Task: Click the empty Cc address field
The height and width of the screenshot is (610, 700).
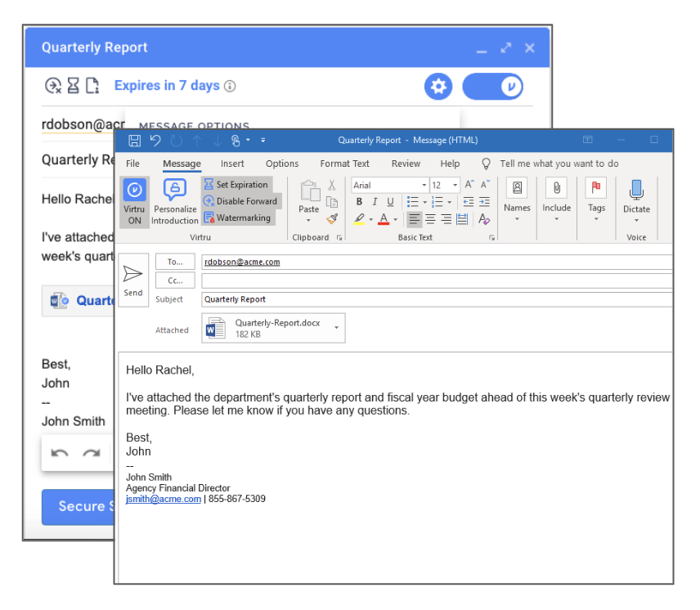Action: 437,280
